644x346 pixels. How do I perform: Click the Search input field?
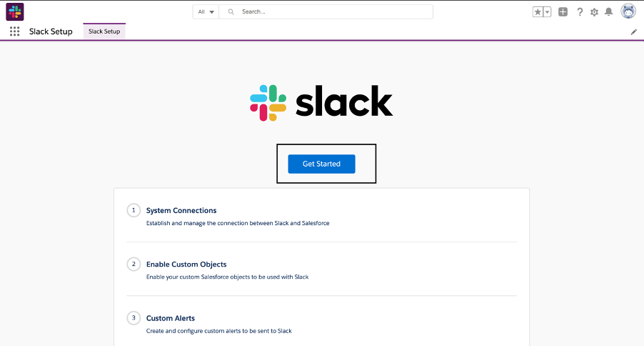(x=326, y=12)
